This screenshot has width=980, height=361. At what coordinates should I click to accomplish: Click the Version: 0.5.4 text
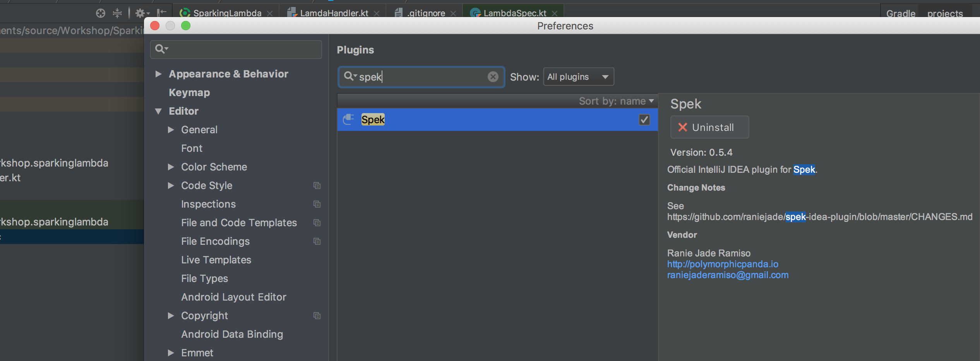pos(701,153)
